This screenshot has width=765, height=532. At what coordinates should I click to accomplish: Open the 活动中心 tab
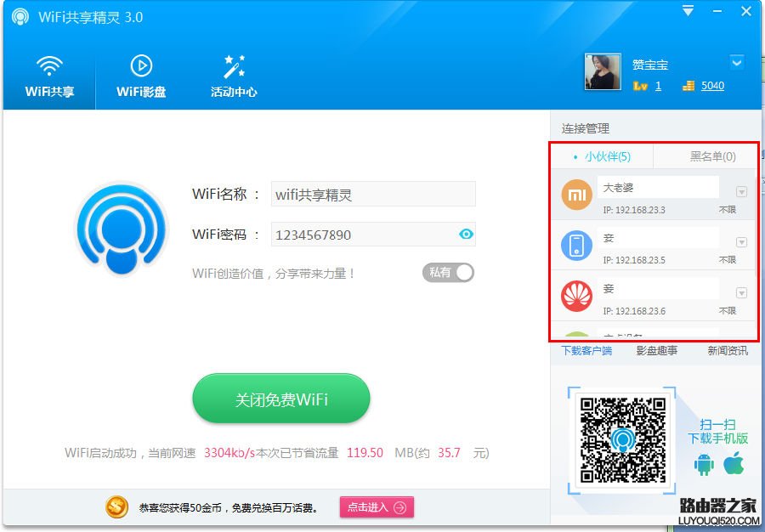[x=234, y=77]
